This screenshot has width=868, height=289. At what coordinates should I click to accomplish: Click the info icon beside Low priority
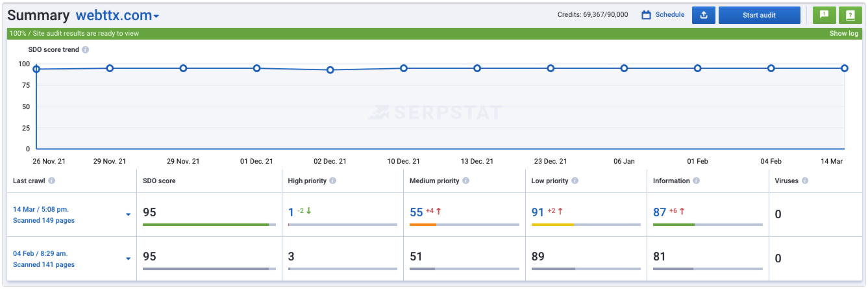pyautogui.click(x=575, y=181)
